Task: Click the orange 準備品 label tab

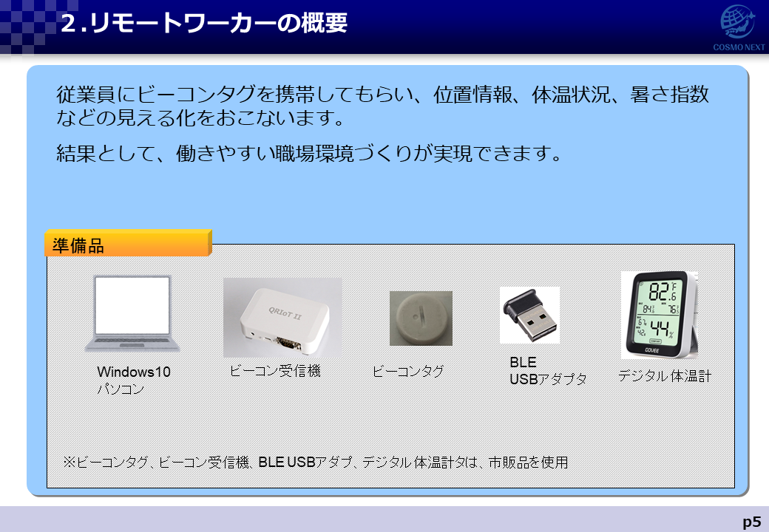Action: (129, 244)
